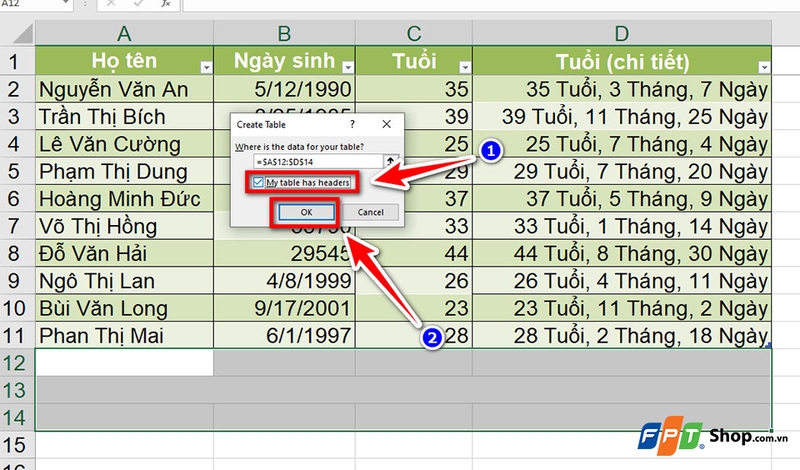Image resolution: width=800 pixels, height=470 pixels.
Task: Click cell Hoàng Minh Đức
Action: point(124,199)
